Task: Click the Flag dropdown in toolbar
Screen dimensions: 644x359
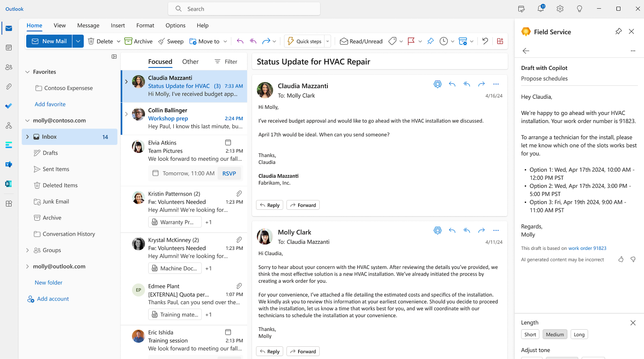Action: pos(420,41)
